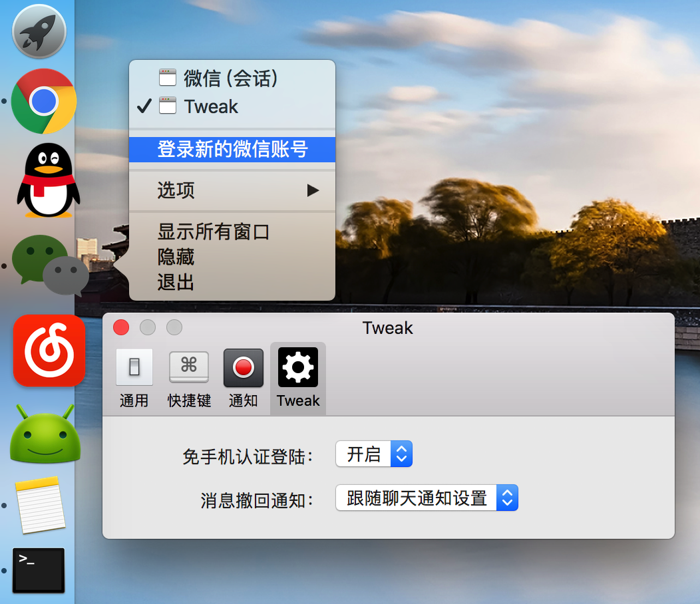Open NetEase Cloud Music red icon
Viewport: 700px width, 604px height.
click(x=49, y=351)
